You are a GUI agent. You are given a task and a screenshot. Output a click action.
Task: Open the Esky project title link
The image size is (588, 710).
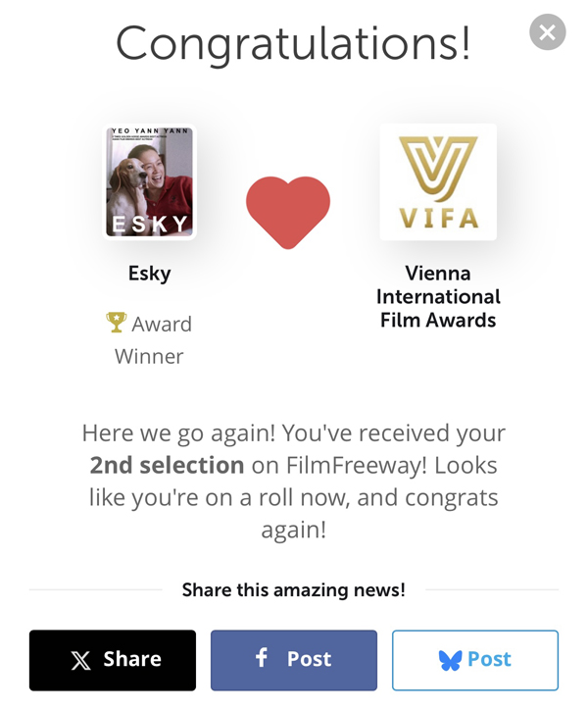tap(149, 274)
